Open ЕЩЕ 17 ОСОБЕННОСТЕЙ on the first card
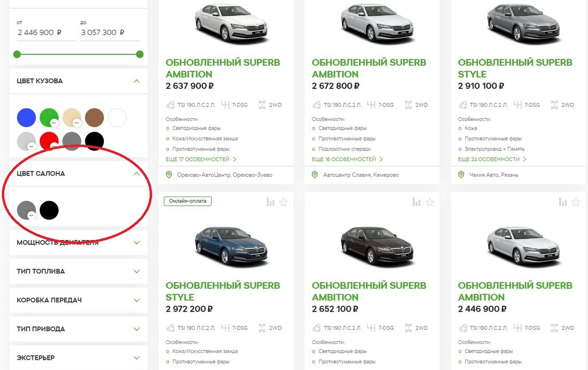Screen dimensions: 588x370 click(198, 159)
